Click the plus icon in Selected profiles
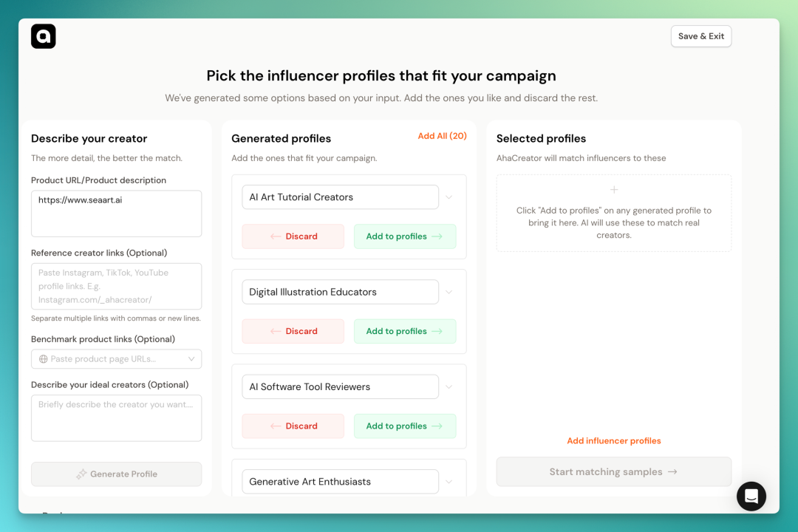798x532 pixels. tap(614, 190)
